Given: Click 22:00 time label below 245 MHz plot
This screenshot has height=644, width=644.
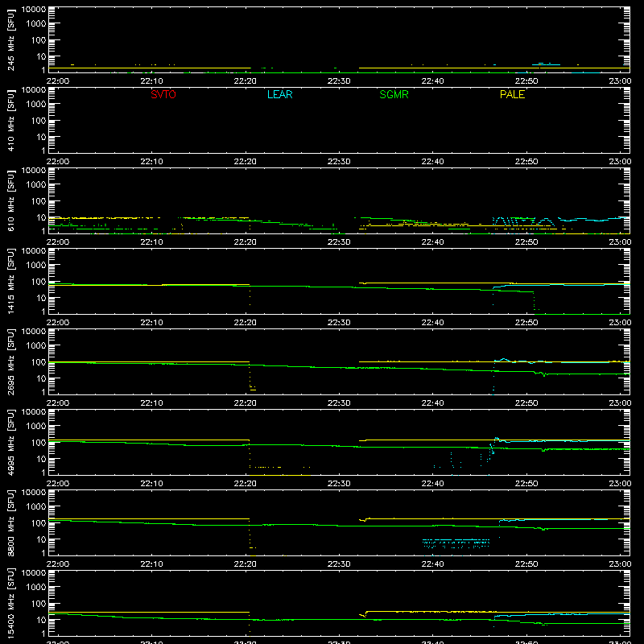Looking at the screenshot, I should [58, 81].
